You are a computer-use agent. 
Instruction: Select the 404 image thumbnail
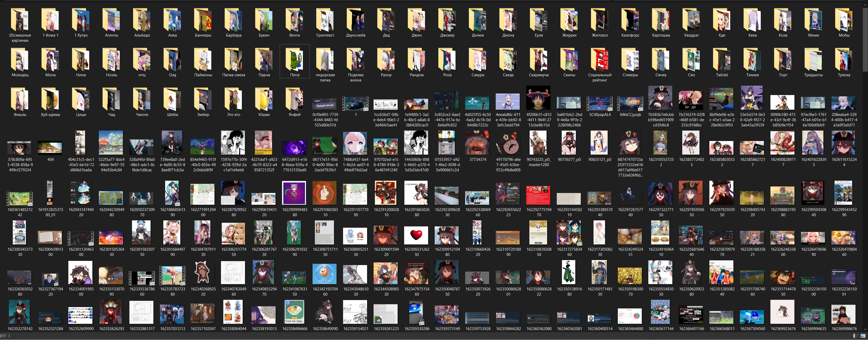[50, 148]
